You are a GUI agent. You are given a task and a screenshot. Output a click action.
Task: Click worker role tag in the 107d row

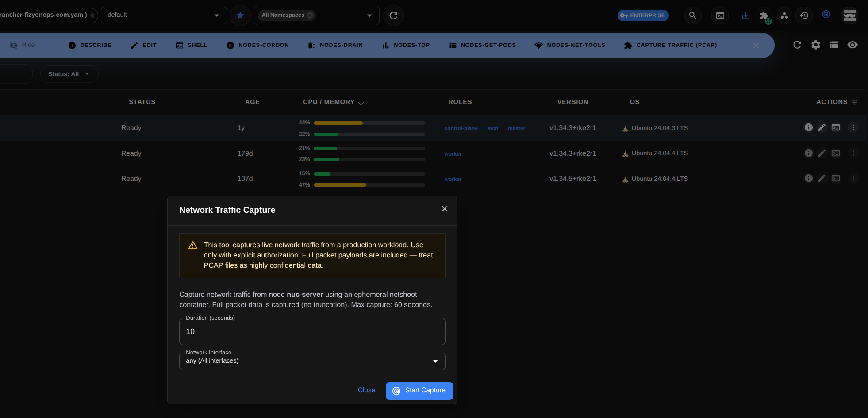(x=453, y=179)
